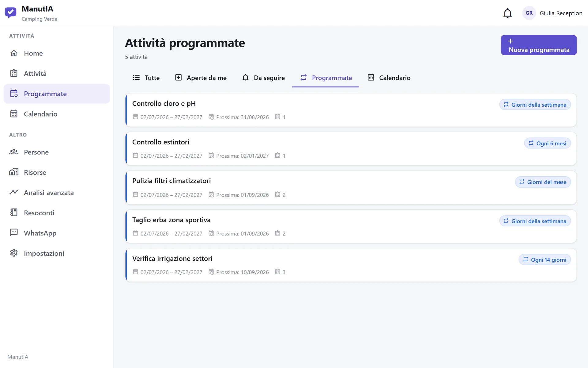Click the task count icon on Taglio erba
Image resolution: width=588 pixels, height=368 pixels.
pos(277,233)
